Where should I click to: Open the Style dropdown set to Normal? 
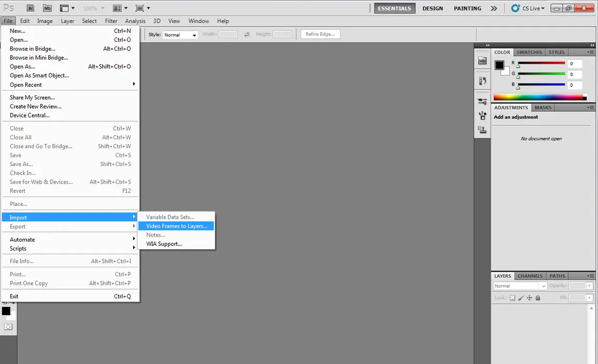(180, 35)
